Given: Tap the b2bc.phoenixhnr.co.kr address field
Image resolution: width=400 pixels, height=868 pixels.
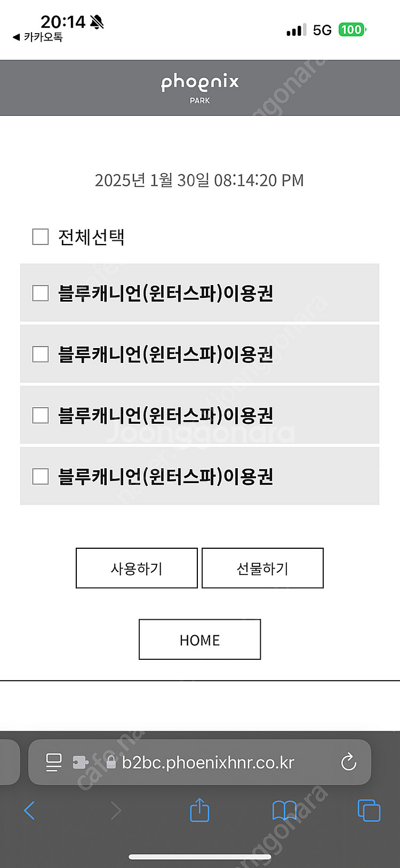Looking at the screenshot, I should 208,762.
